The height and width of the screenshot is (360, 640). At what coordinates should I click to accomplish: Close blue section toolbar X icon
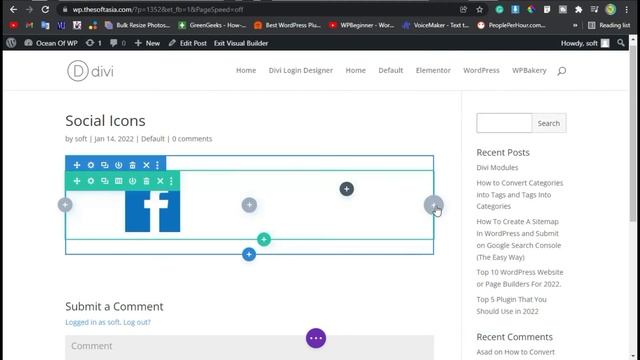[146, 165]
